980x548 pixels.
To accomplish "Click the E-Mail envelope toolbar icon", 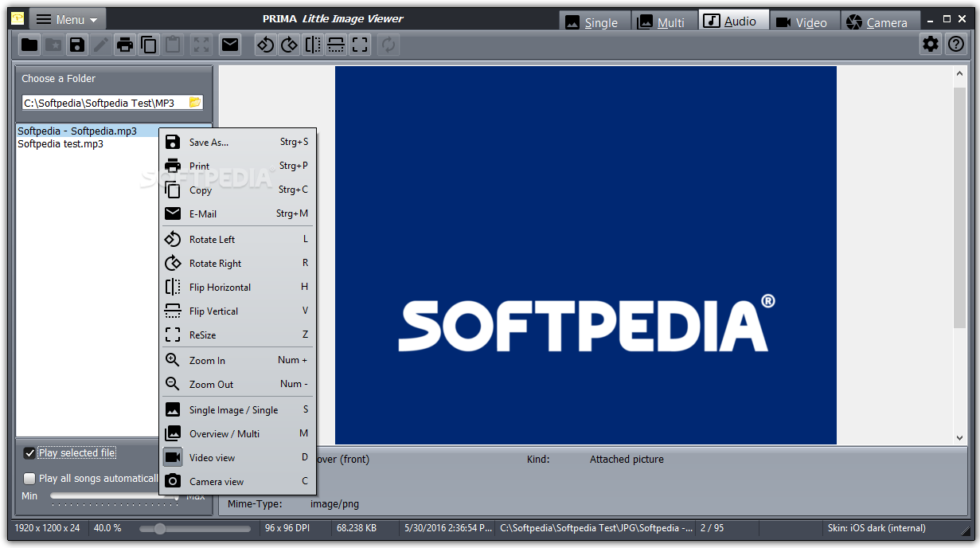I will 230,45.
